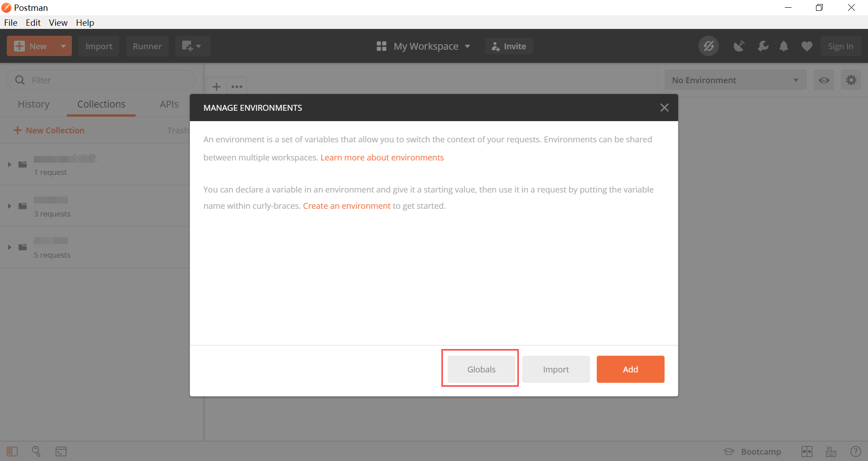Open a new request tab with plus

[x=217, y=86]
